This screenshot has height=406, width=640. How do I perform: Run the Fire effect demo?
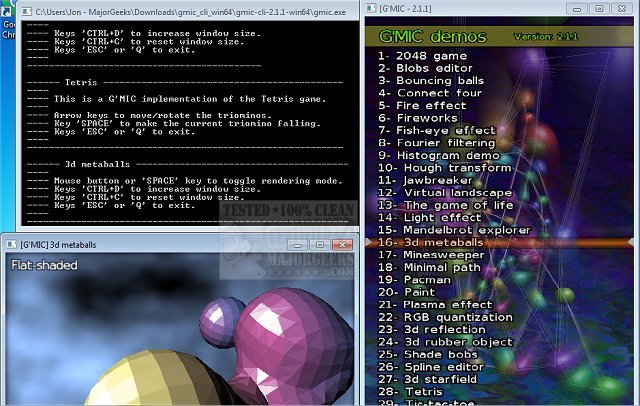pyautogui.click(x=422, y=106)
